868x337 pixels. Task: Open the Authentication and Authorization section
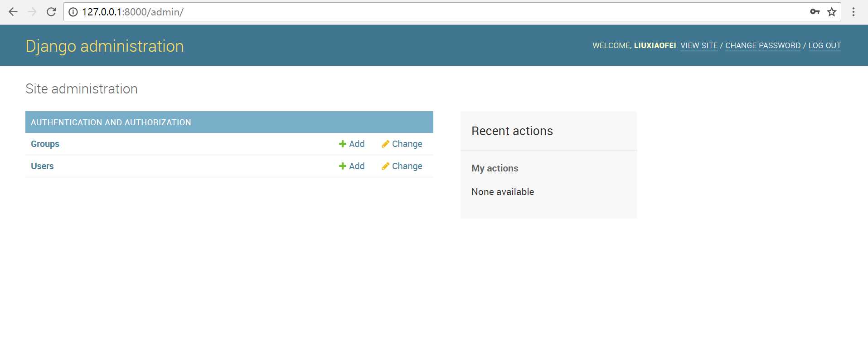(111, 122)
